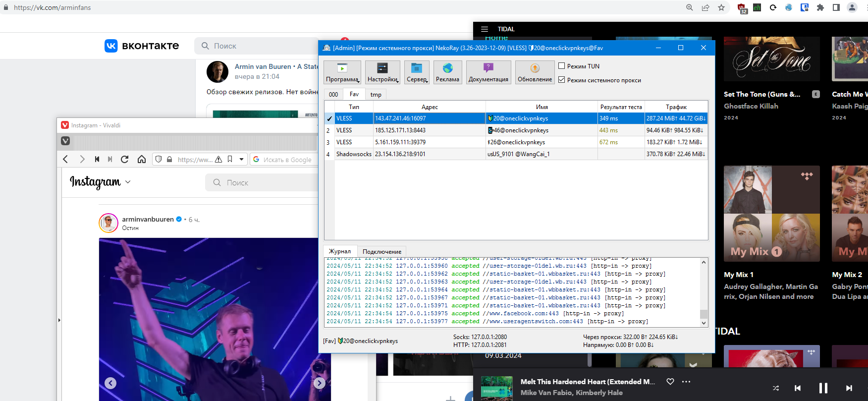Go to next slide of Instagram post
This screenshot has height=401, width=868.
pyautogui.click(x=320, y=383)
